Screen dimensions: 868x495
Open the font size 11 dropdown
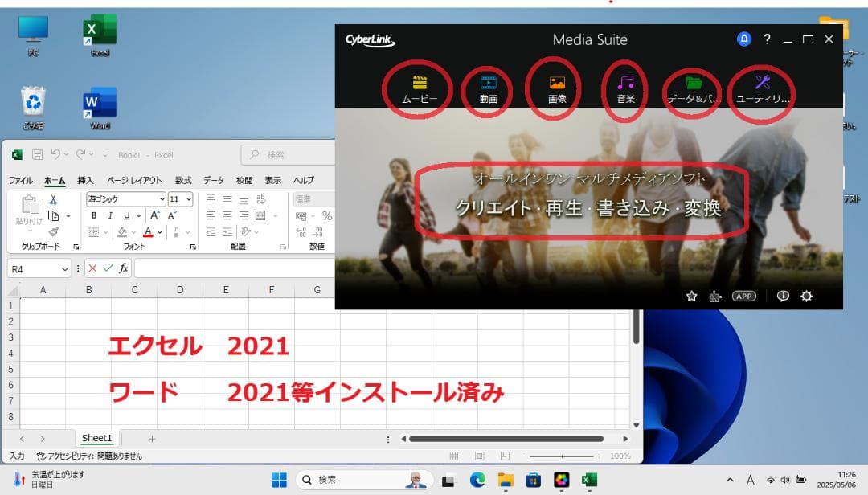(189, 199)
